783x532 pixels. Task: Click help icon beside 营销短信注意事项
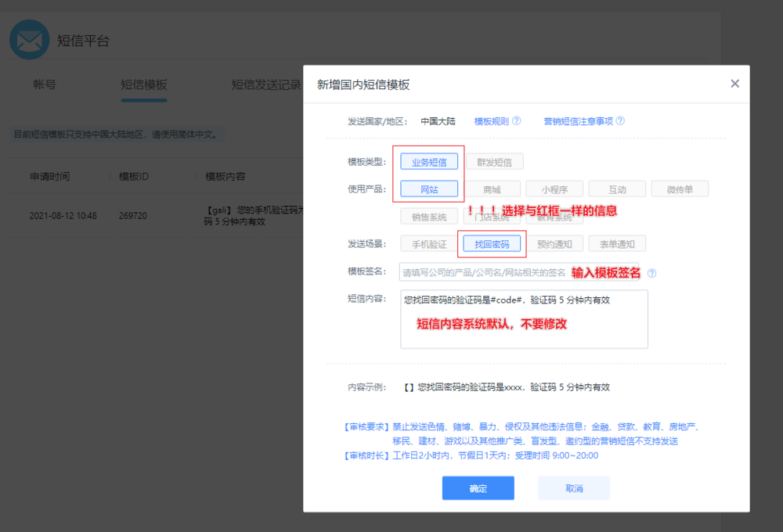(x=620, y=121)
